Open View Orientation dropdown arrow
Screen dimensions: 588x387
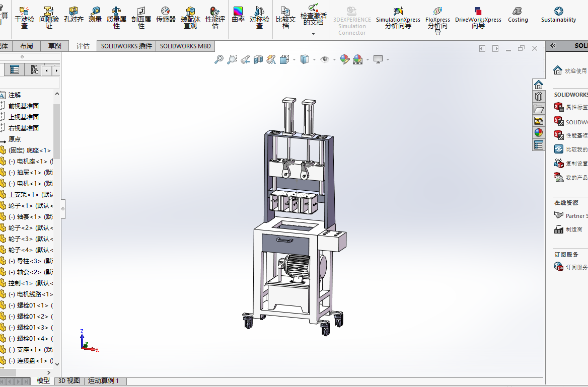click(x=294, y=59)
